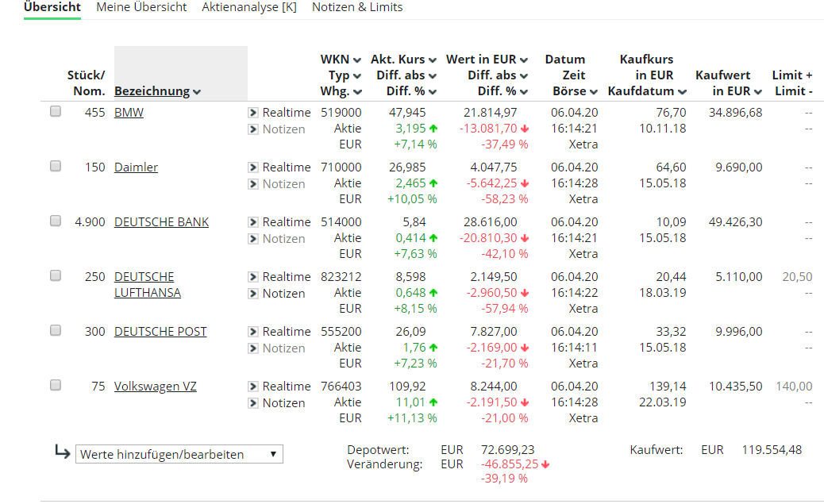This screenshot has width=824, height=504.
Task: Open Notizen arrow icon for Daimler
Action: [x=253, y=184]
